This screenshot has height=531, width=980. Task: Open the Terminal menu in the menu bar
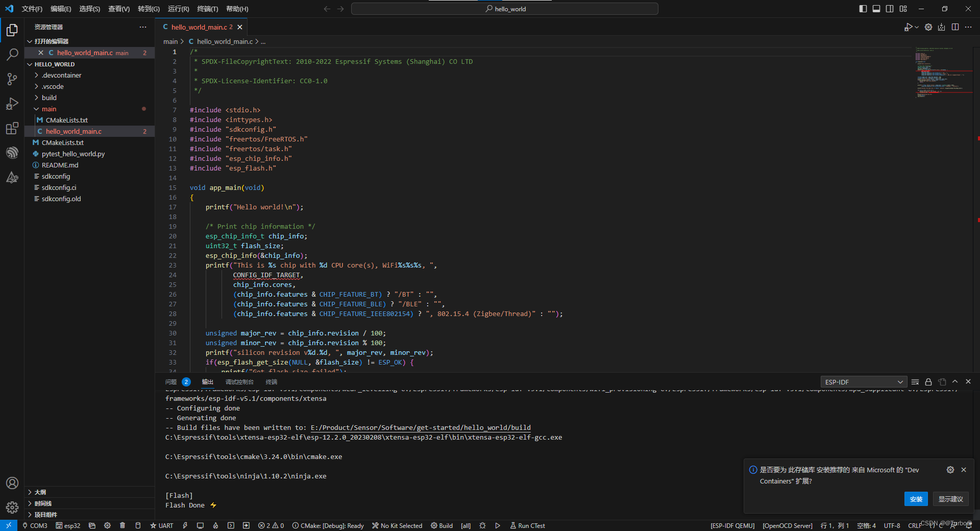click(207, 9)
